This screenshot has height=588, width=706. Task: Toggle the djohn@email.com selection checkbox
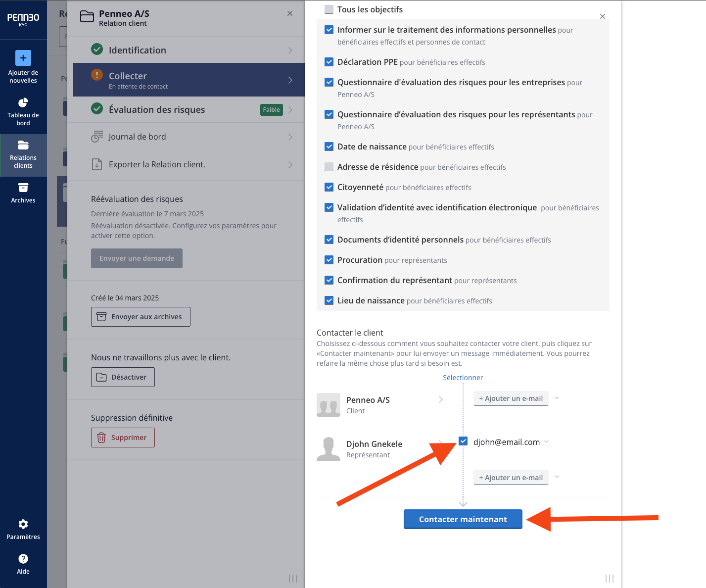click(x=463, y=441)
